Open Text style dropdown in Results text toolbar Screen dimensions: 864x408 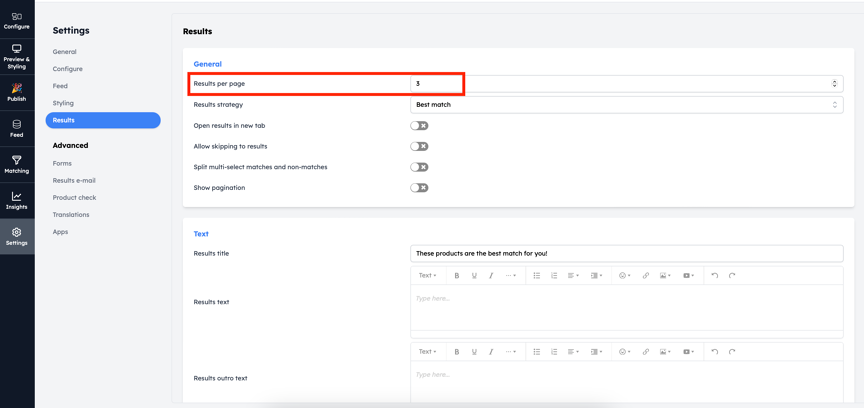(x=428, y=276)
